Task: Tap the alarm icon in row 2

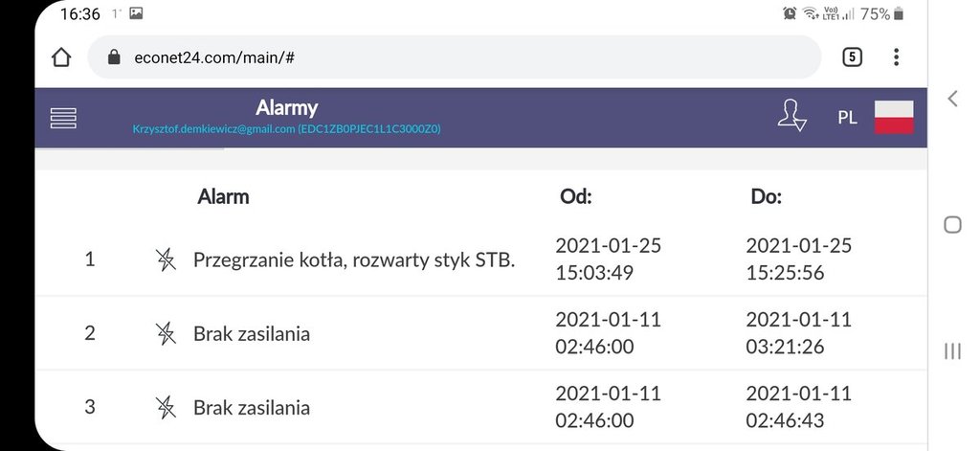Action: pyautogui.click(x=166, y=333)
